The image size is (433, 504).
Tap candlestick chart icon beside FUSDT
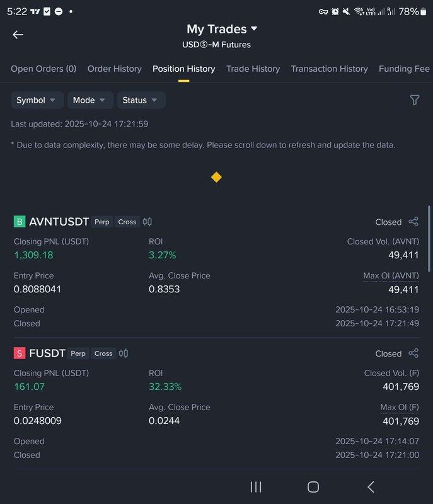click(x=124, y=353)
